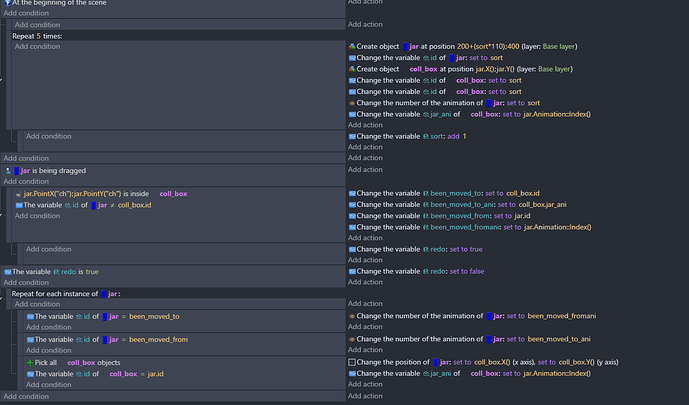Click variable icon of id of jar = been_moved_from

pos(30,340)
